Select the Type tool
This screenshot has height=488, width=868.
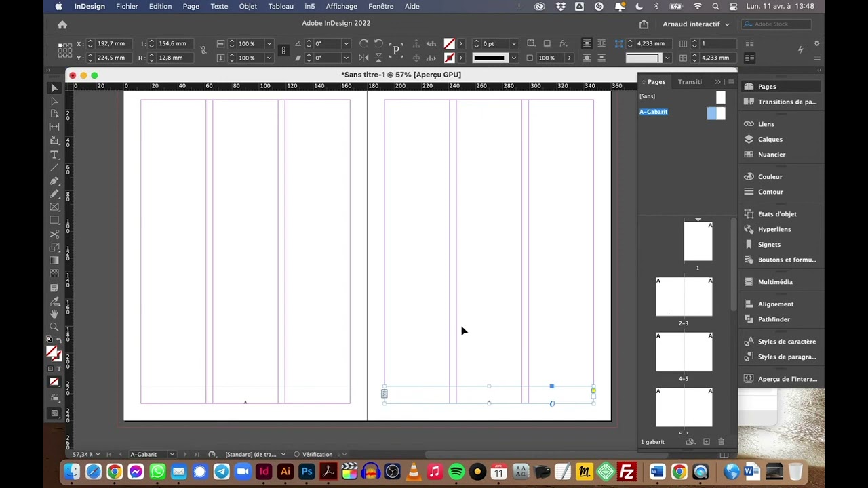(x=54, y=155)
